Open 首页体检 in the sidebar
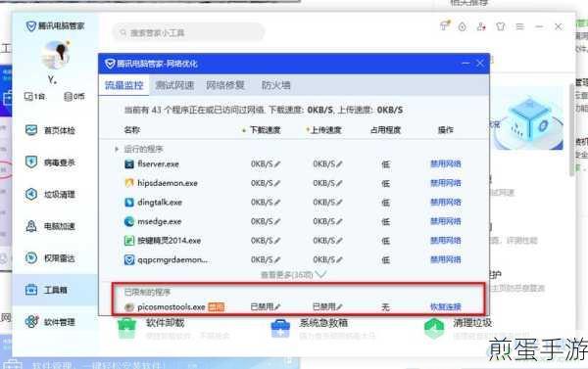Image resolution: width=588 pixels, height=369 pixels. click(x=50, y=130)
